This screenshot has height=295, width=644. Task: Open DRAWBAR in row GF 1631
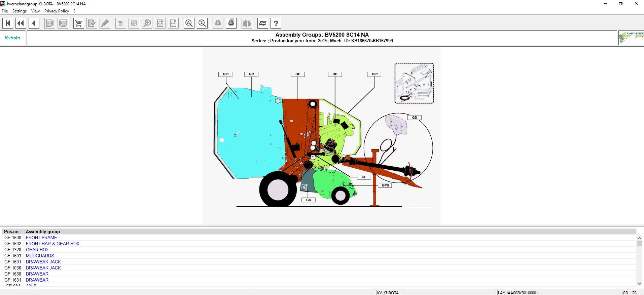(x=37, y=280)
